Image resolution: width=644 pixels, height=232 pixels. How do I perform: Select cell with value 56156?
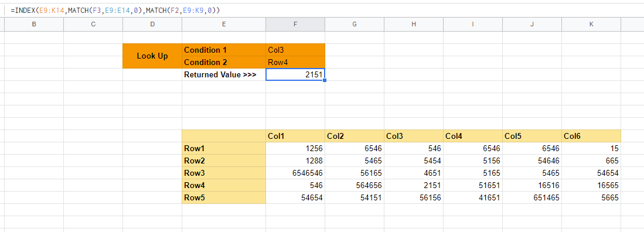414,197
